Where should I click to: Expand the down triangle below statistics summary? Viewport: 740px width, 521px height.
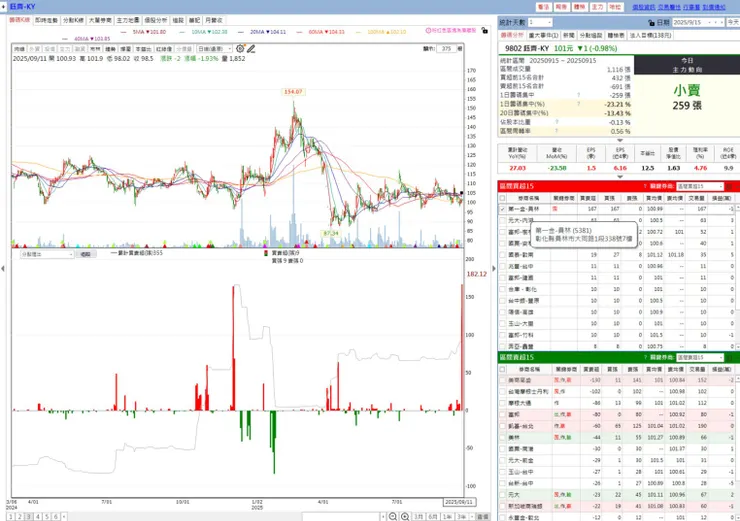pyautogui.click(x=620, y=140)
